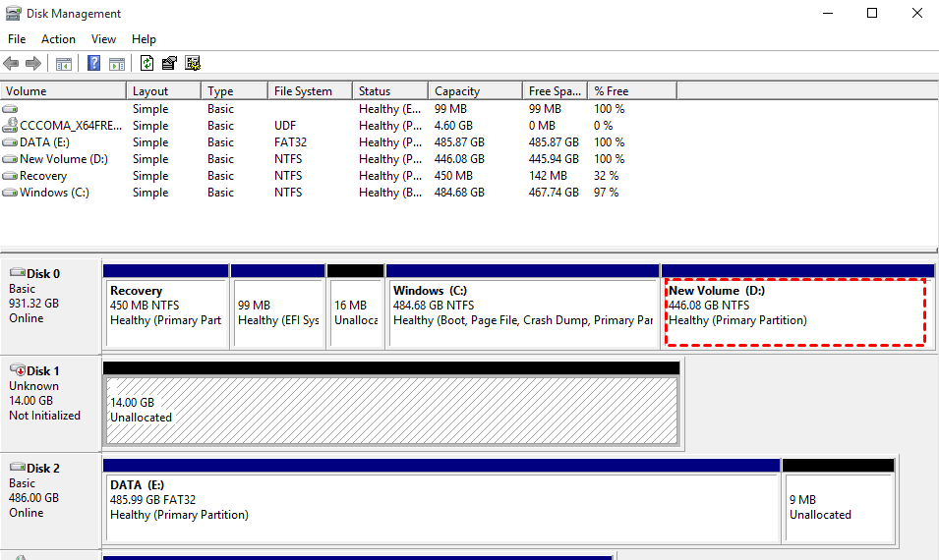Click the Back arrow toolbar icon

(x=11, y=64)
